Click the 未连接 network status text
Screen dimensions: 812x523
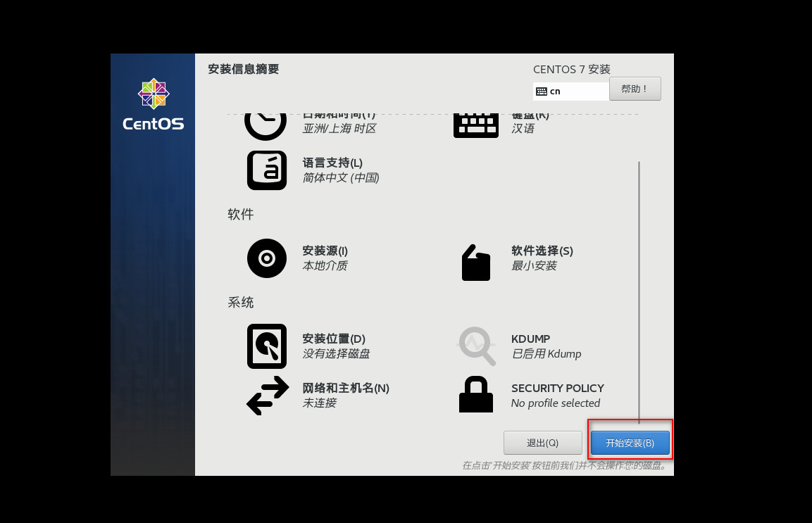click(320, 403)
